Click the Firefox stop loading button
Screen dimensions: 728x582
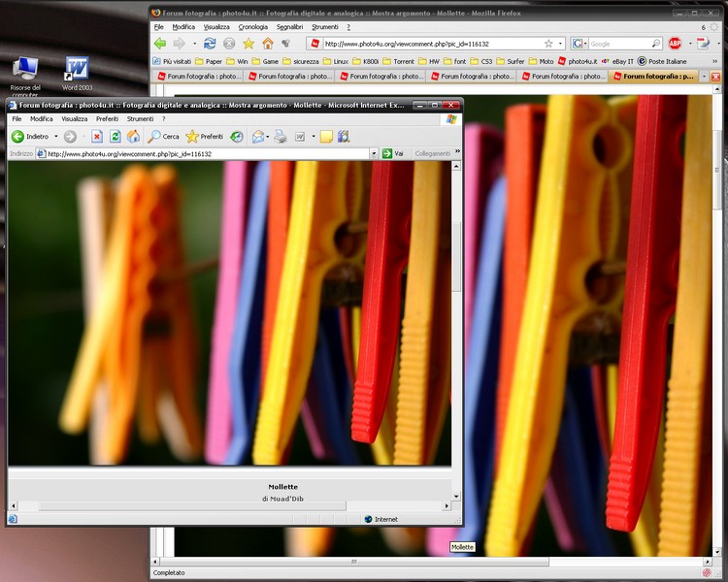click(x=229, y=44)
